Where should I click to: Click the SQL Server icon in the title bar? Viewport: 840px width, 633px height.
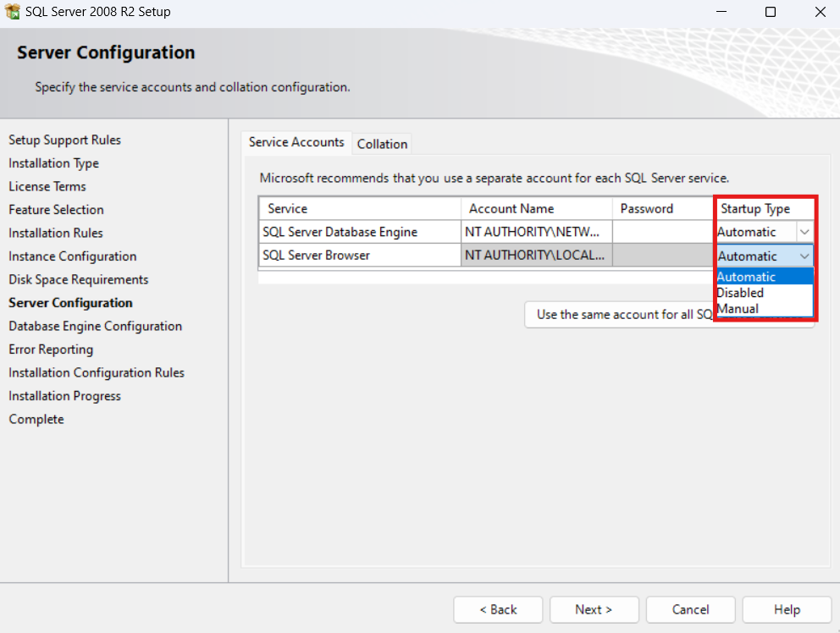pos(12,11)
